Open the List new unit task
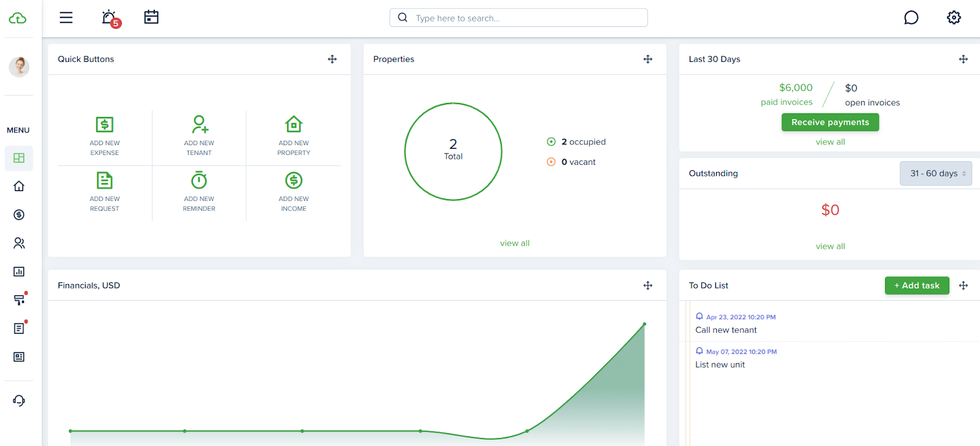Viewport: 980px width, 446px height. pos(720,365)
